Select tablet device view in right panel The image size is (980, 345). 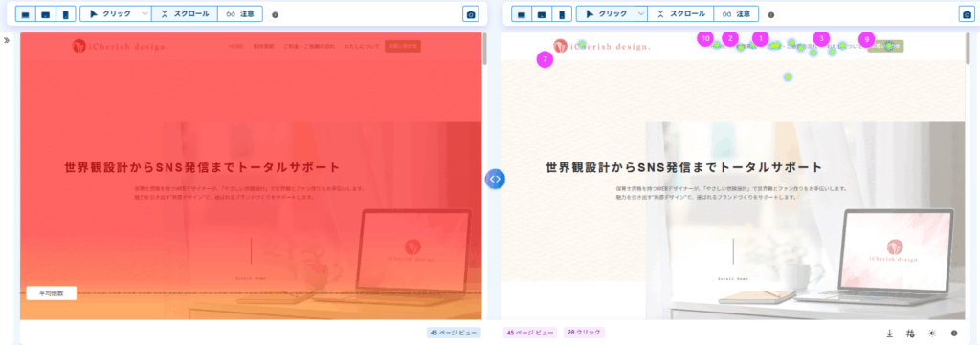coord(542,13)
